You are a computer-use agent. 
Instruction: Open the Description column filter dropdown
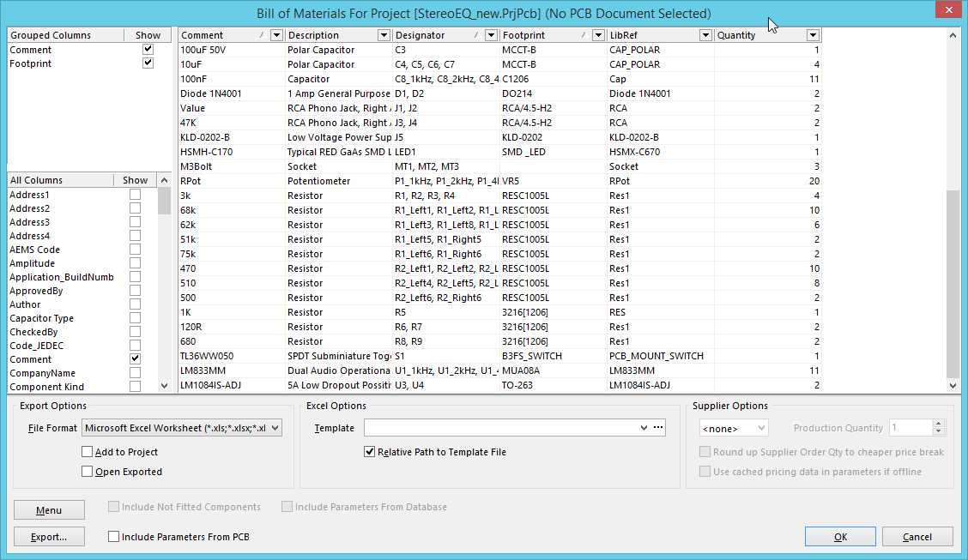(384, 35)
